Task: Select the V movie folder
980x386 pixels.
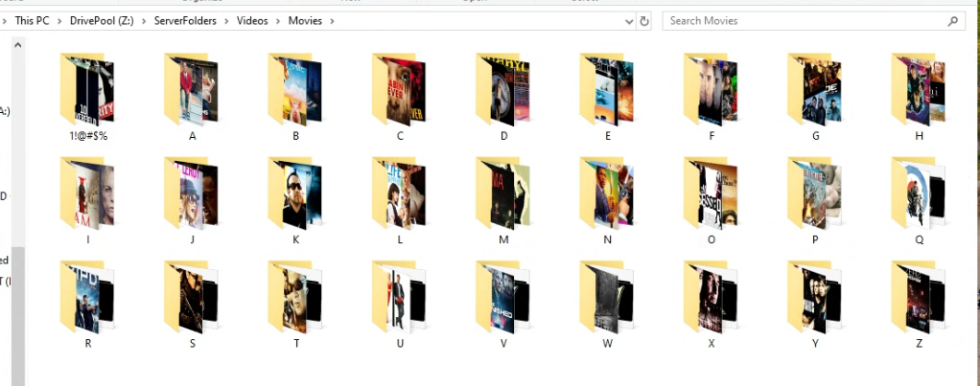Action: tap(502, 297)
